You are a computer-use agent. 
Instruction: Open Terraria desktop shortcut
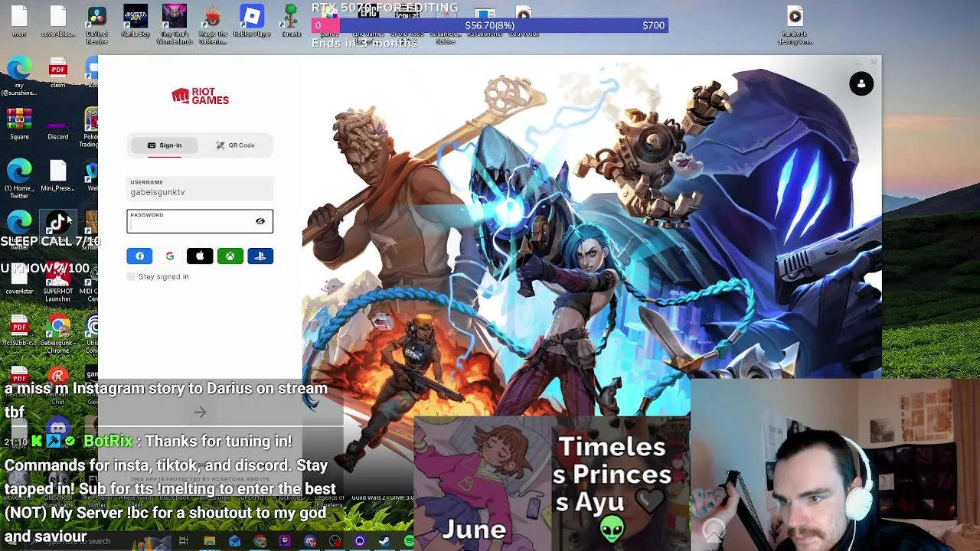[x=291, y=21]
